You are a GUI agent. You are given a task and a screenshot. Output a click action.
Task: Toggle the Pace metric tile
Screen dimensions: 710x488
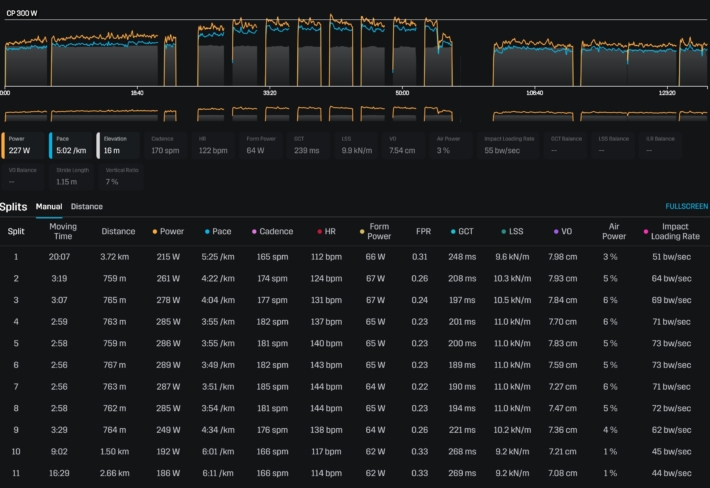click(71, 146)
